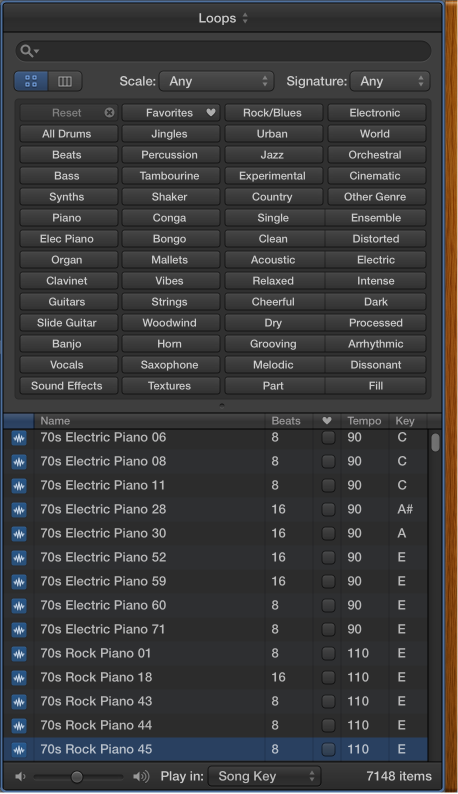Click loop icon for 70s Rock Piano 44
Viewport: 458px width, 794px height.
tap(19, 726)
